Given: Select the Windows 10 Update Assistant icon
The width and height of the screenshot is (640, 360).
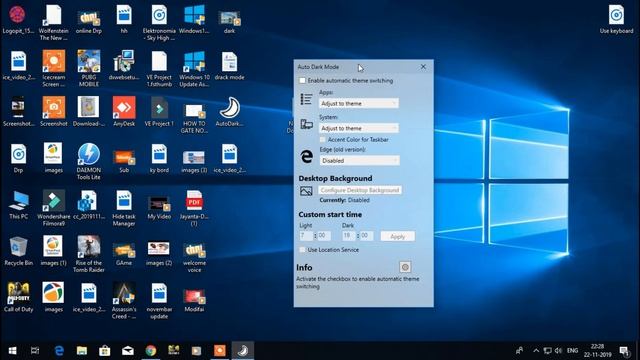Looking at the screenshot, I should (194, 69).
